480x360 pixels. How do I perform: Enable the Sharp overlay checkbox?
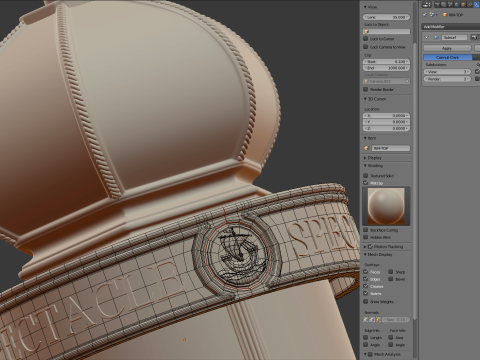(x=391, y=272)
